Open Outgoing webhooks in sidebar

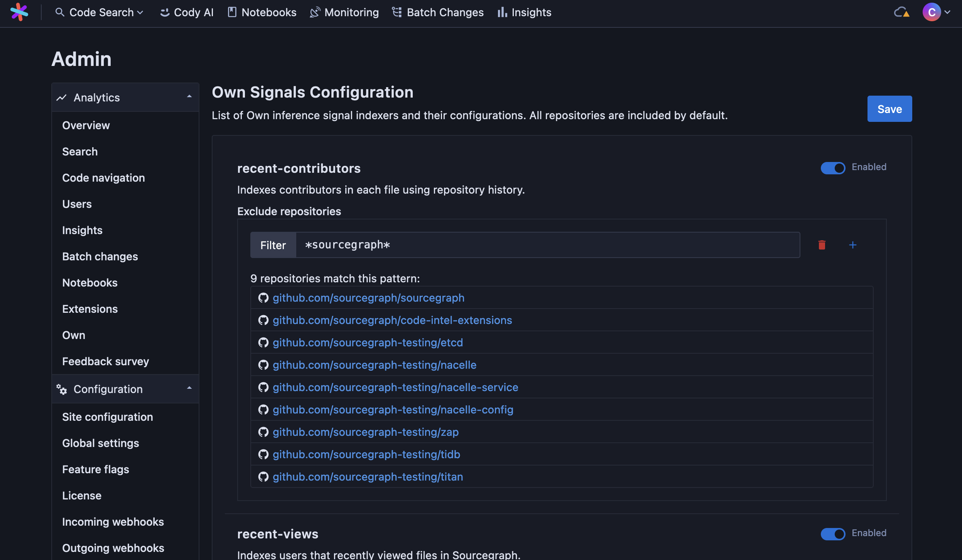pos(113,548)
